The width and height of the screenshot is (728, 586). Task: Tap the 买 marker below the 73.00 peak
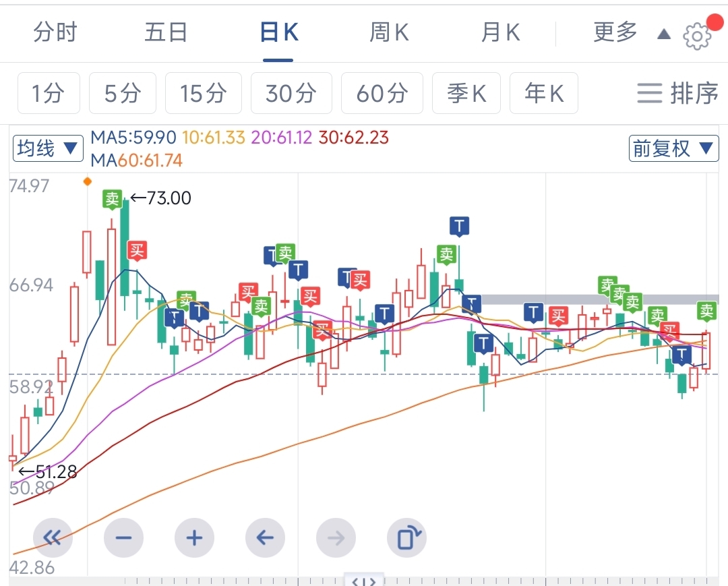137,251
